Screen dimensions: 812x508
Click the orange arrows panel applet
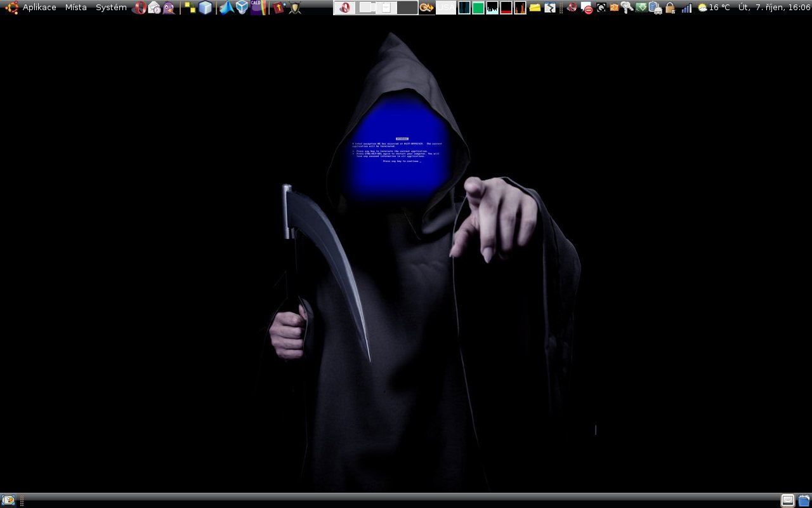pyautogui.click(x=427, y=8)
